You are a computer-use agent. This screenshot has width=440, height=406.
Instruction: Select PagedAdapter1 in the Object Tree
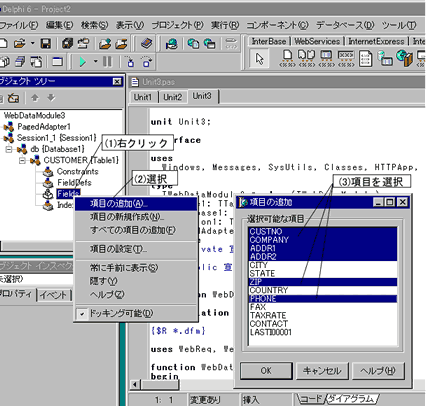pyautogui.click(x=44, y=127)
